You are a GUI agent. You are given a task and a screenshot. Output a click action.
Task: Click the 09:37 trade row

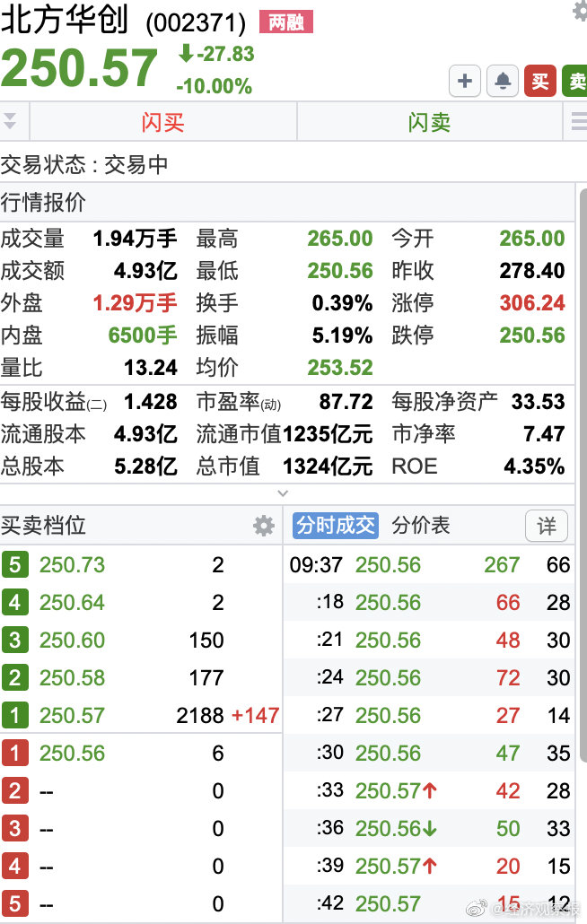430,564
